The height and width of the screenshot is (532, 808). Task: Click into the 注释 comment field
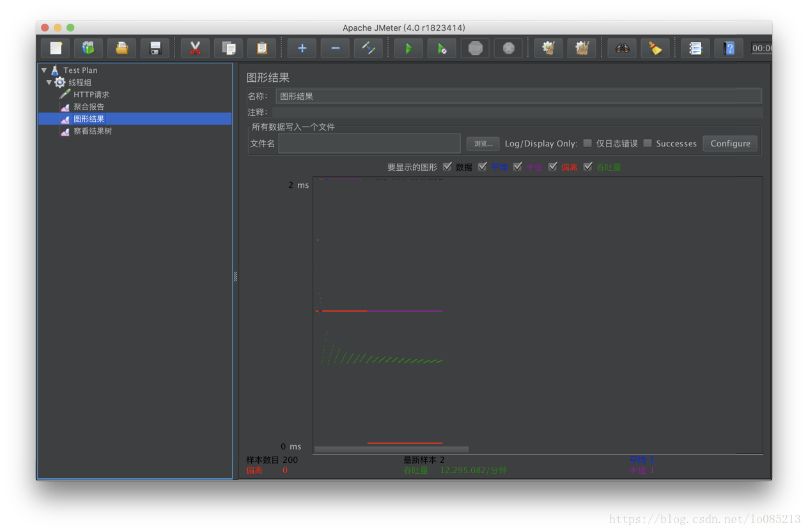tap(517, 112)
